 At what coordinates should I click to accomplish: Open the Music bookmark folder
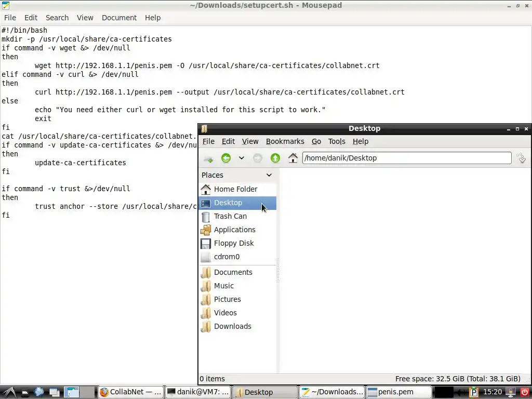pos(237,286)
